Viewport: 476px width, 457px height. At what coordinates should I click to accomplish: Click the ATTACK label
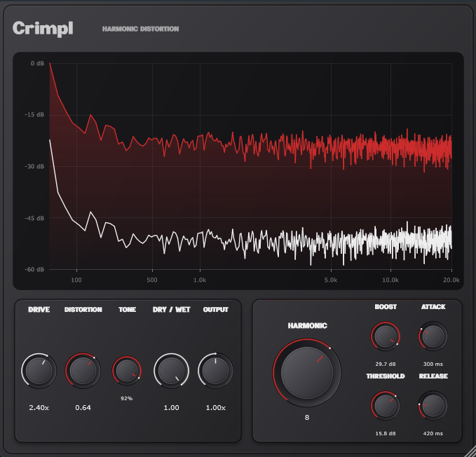(433, 307)
